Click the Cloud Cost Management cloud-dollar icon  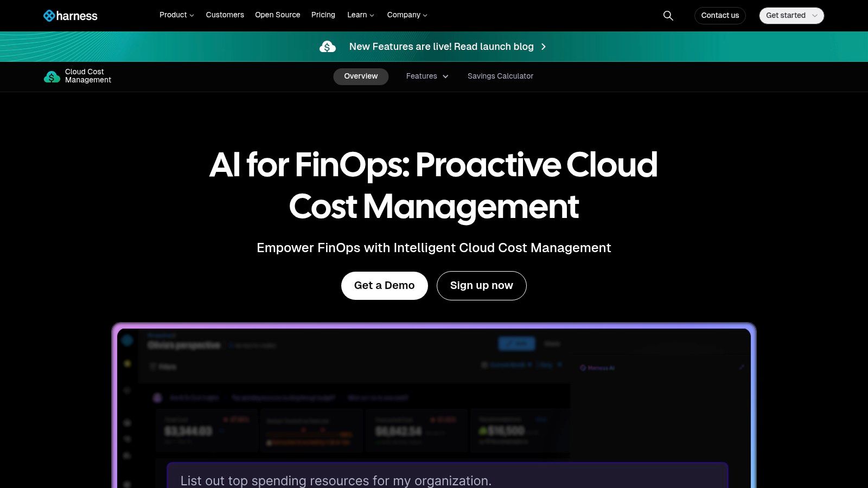[x=52, y=76]
